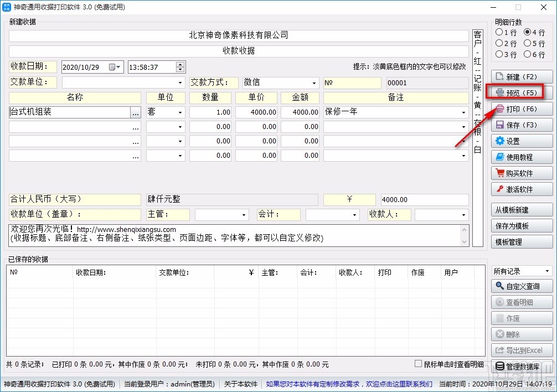Open the 设置 settings panel
The image size is (557, 392).
(x=521, y=141)
